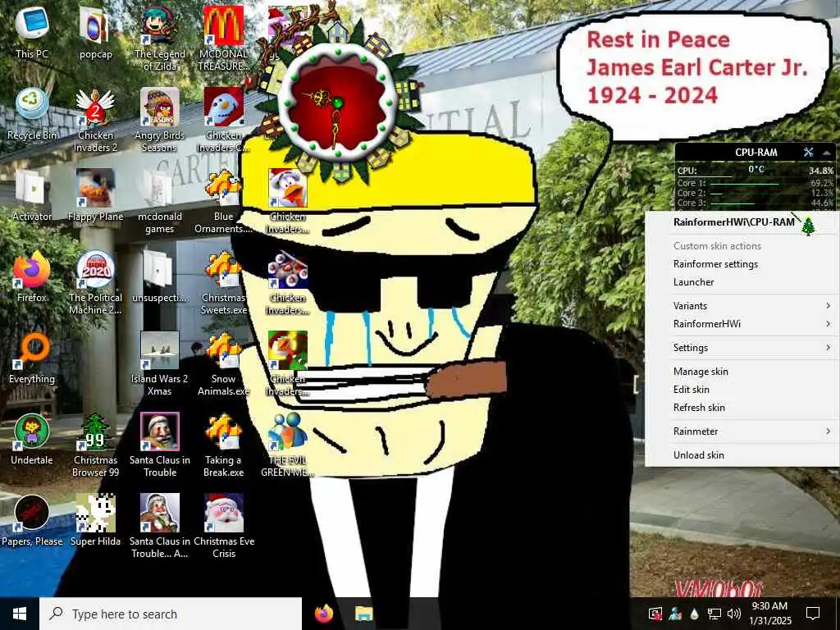Screen dimensions: 840x630
Task: Open File Explorer from the taskbar
Action: click(363, 614)
